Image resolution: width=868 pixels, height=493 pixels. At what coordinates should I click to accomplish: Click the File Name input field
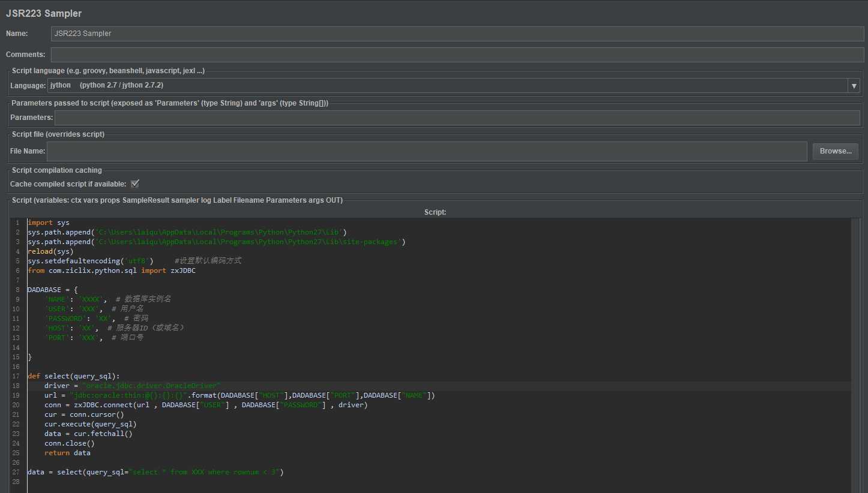[427, 151]
